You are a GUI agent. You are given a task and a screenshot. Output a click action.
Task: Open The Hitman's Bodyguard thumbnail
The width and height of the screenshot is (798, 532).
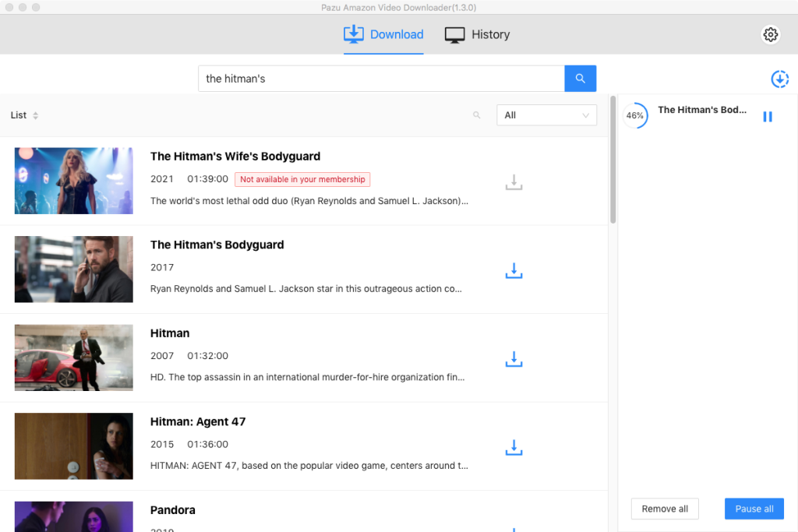click(74, 269)
